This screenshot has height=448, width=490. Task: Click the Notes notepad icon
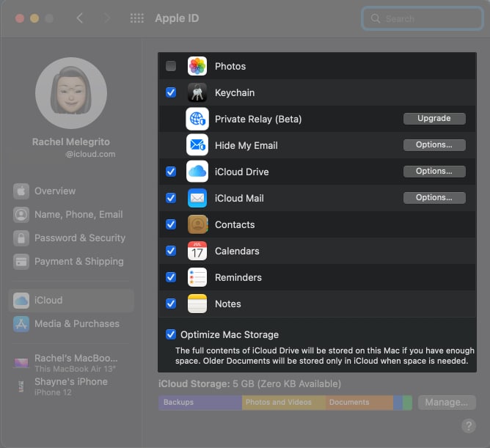click(197, 304)
